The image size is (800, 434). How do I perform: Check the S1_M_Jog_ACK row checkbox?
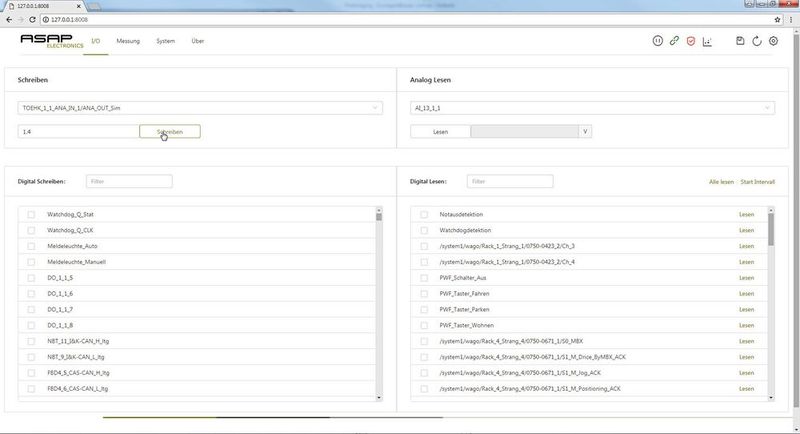pyautogui.click(x=424, y=373)
